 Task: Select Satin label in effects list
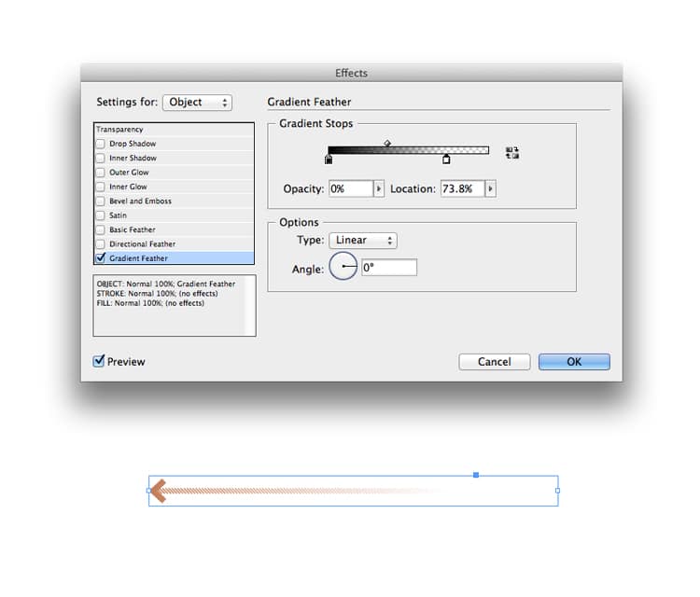coord(118,215)
